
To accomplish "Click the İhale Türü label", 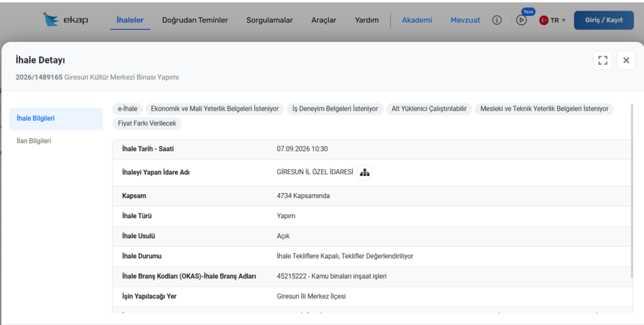I will tap(136, 216).
